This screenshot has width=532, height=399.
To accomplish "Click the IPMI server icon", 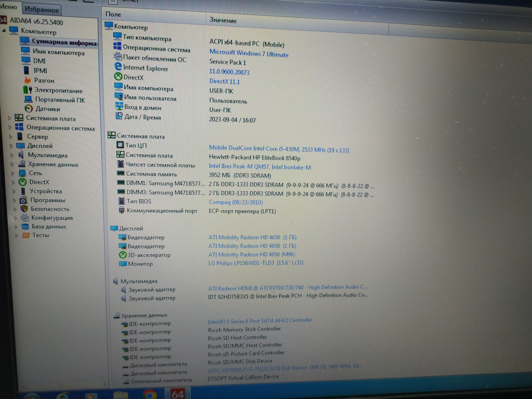I will 26,70.
